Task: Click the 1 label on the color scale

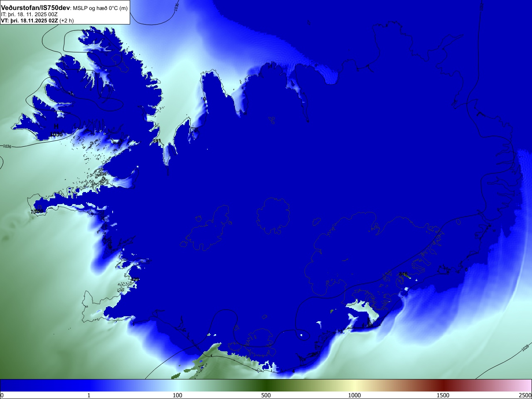Action: (89, 395)
